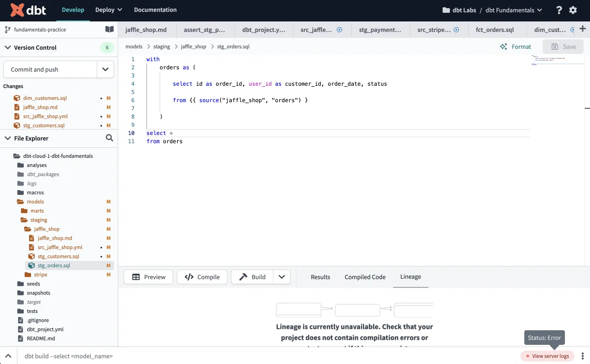Click the Save button
Image resolution: width=590 pixels, height=364 pixels.
[563, 47]
